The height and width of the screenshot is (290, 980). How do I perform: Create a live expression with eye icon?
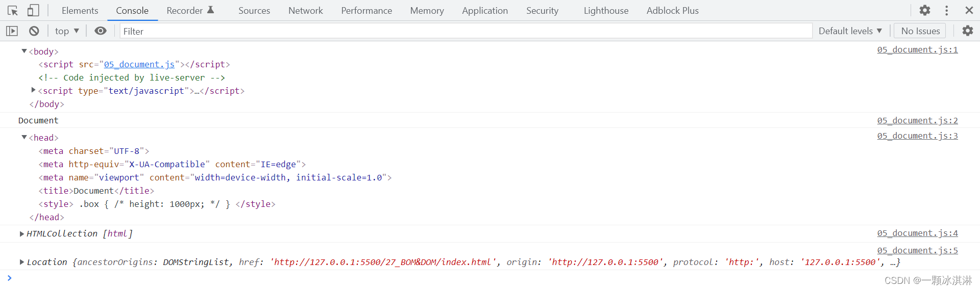coord(101,31)
